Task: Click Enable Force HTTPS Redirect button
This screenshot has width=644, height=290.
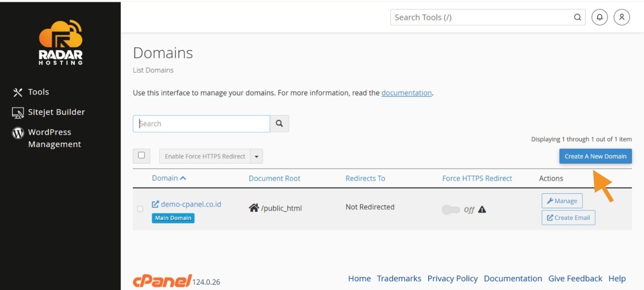Action: click(x=205, y=156)
